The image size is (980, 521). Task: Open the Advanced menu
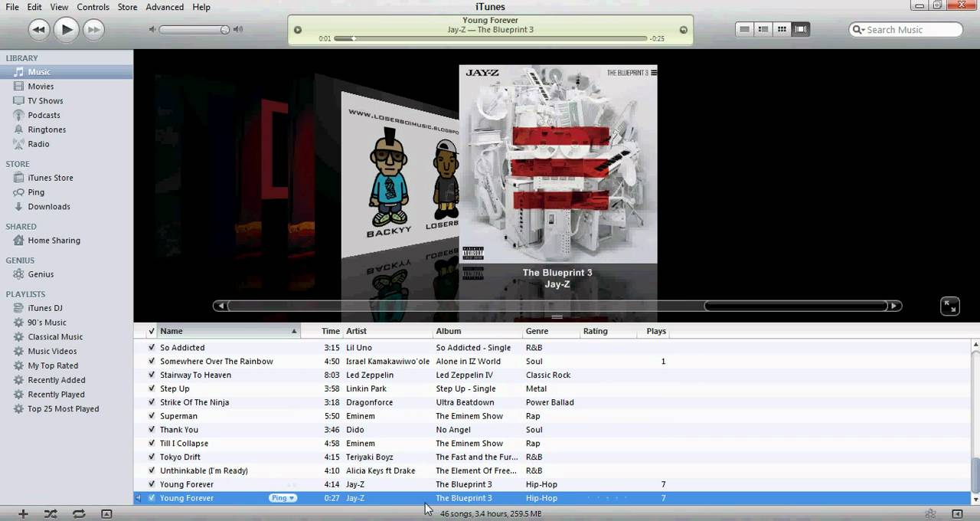(165, 7)
